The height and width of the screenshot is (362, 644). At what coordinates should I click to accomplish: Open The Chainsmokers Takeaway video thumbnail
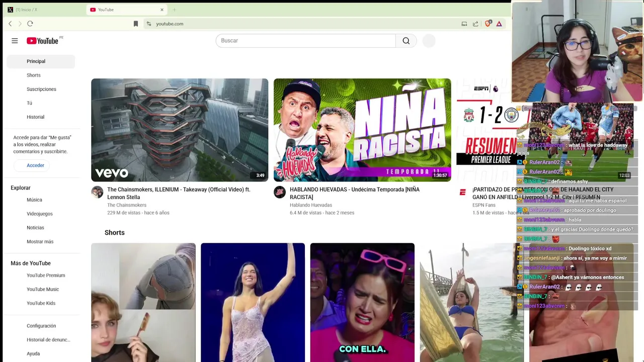point(180,130)
